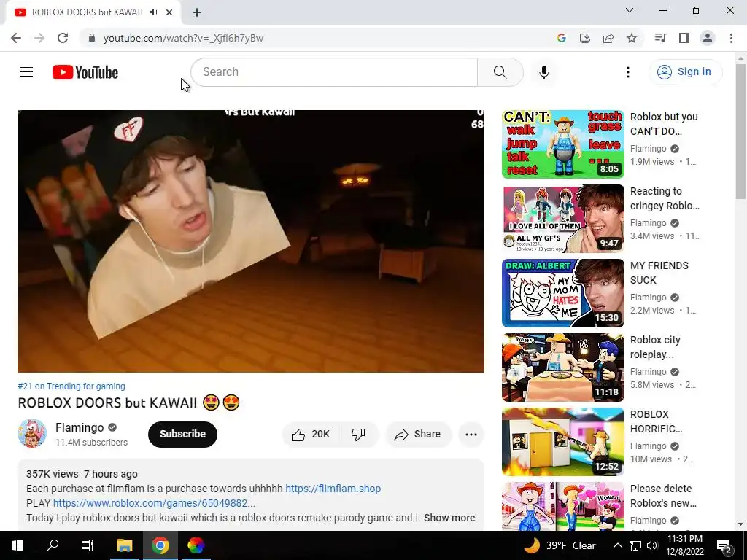This screenshot has width=747, height=560.
Task: Like the video with thumbs up
Action: click(x=311, y=435)
